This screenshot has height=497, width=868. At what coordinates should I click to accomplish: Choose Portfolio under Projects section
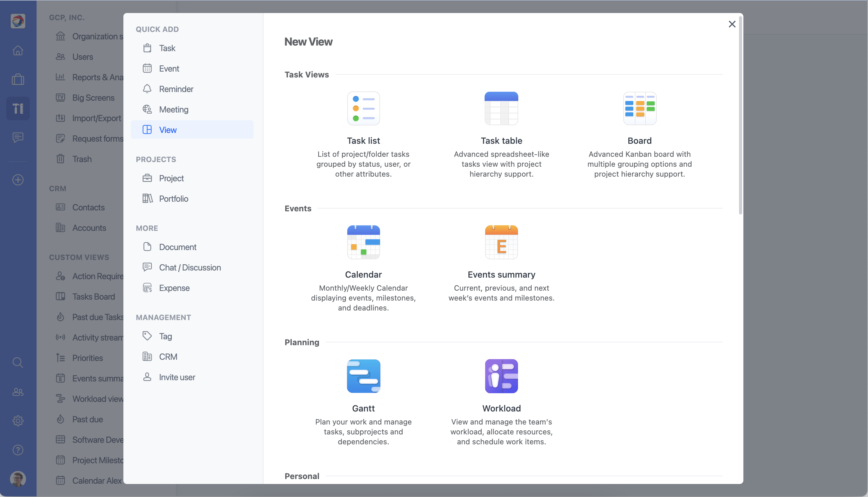coord(192,199)
